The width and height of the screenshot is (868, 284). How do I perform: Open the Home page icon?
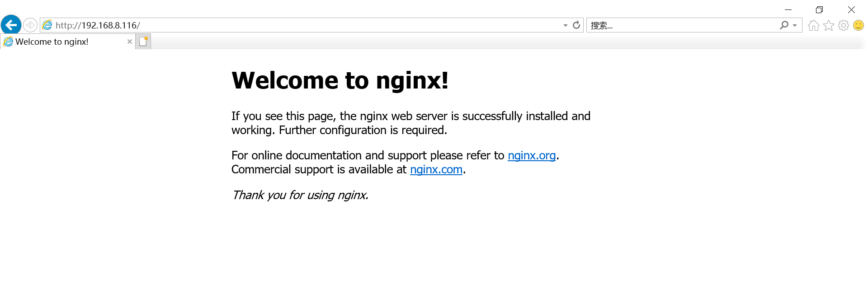coord(813,25)
